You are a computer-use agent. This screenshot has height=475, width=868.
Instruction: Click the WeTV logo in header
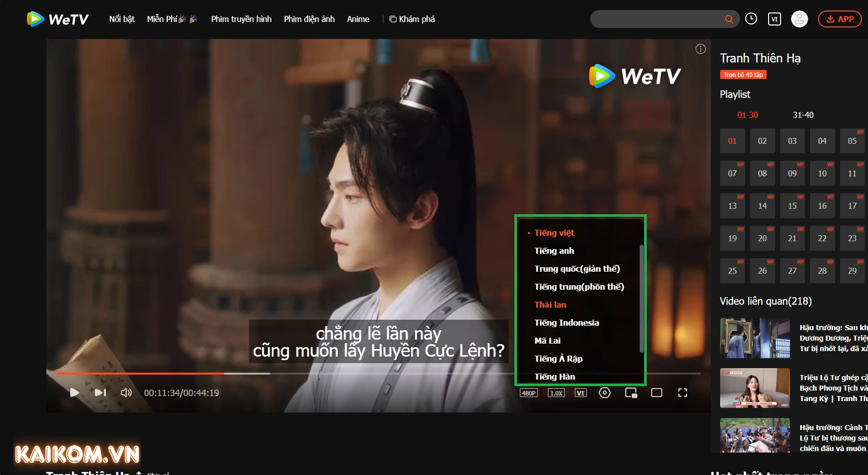click(x=57, y=19)
